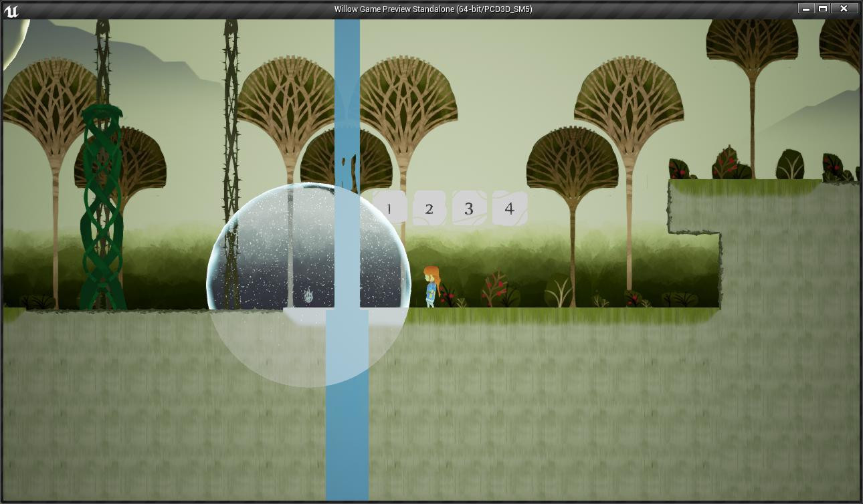Click the red-haired girl character
Image resolution: width=863 pixels, height=504 pixels.
(x=431, y=286)
